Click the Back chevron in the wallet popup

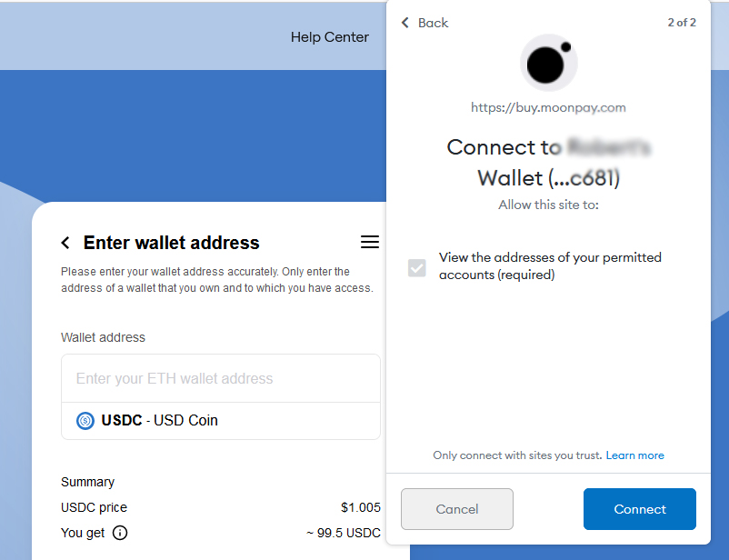point(405,23)
